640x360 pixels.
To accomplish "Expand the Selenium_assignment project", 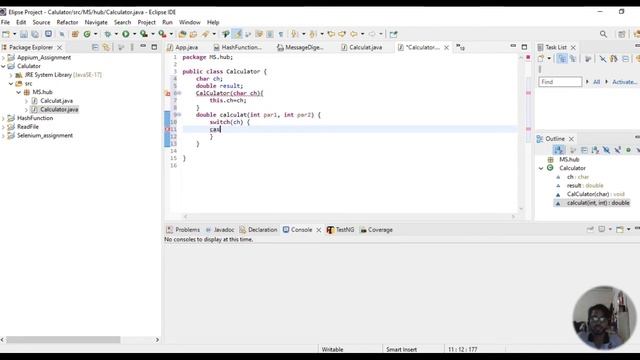I will (x=4, y=136).
